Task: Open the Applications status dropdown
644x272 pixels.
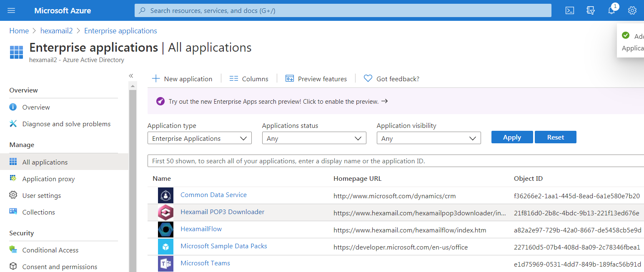Action: click(x=314, y=138)
